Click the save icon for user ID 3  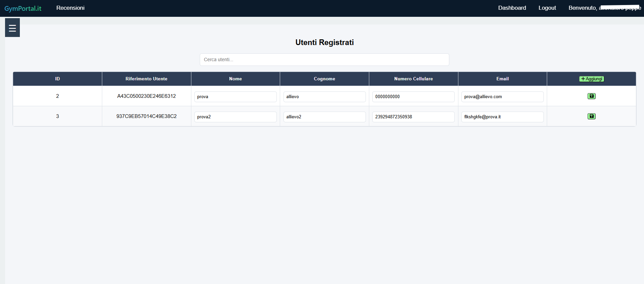click(591, 116)
